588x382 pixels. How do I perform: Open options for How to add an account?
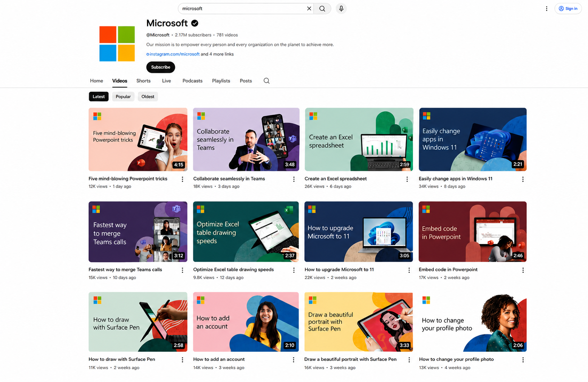293,360
